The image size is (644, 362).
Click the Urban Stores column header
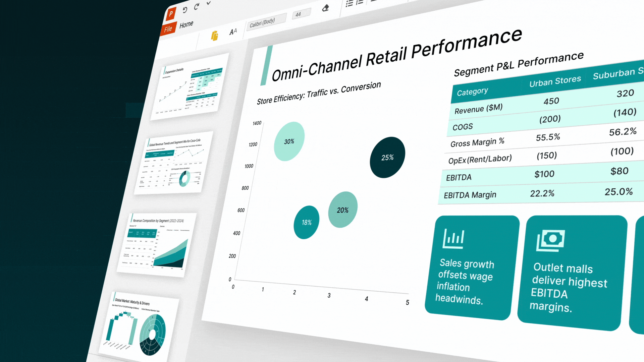tap(555, 81)
